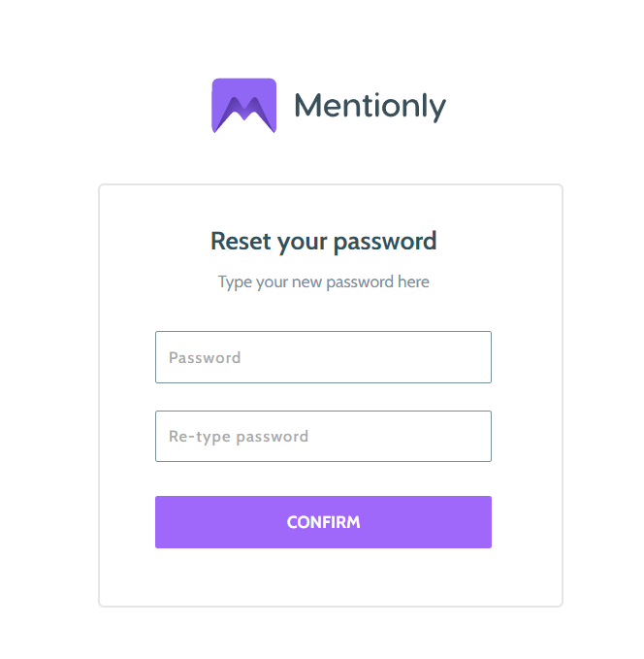Click the Mentionly wordmark text
This screenshot has height=659, width=644.
pyautogui.click(x=370, y=107)
